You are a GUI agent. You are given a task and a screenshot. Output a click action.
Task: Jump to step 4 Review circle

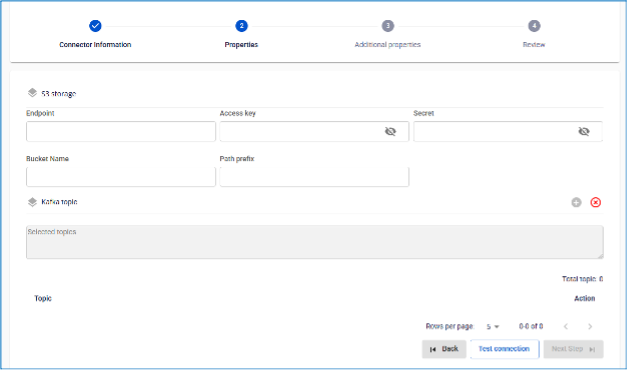pyautogui.click(x=534, y=26)
